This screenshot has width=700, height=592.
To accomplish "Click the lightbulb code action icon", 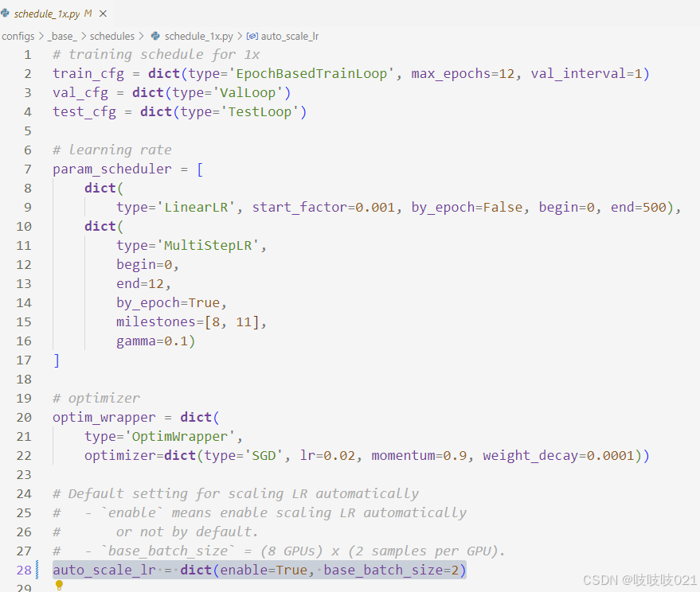I will tap(59, 585).
